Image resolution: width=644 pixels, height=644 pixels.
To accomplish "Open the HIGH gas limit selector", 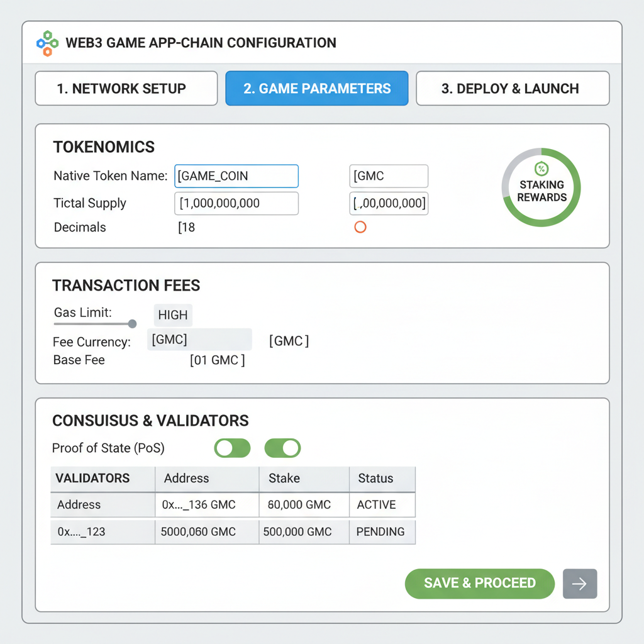I will point(172,315).
